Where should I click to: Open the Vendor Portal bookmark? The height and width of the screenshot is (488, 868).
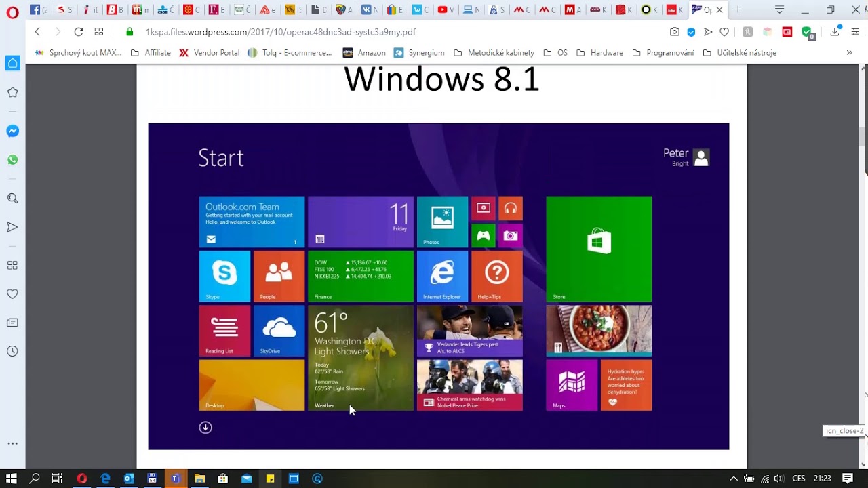coord(210,52)
